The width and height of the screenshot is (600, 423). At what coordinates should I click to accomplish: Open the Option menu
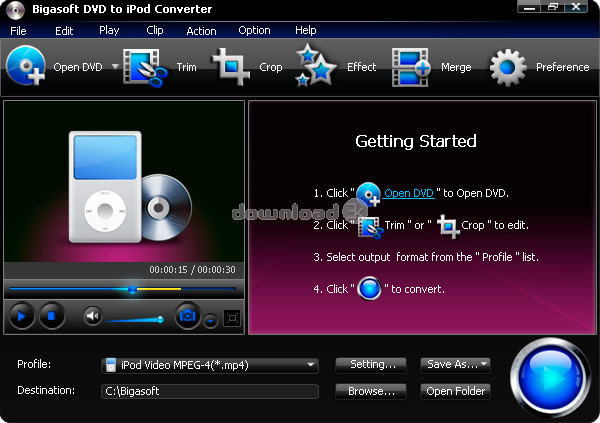254,31
